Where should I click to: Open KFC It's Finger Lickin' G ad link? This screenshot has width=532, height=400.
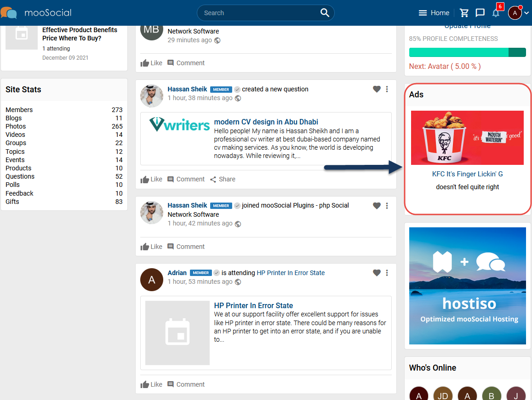(467, 174)
